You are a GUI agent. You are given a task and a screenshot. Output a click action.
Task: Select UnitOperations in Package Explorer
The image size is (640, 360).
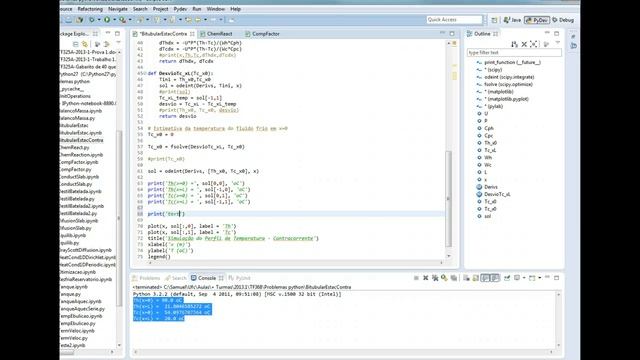(75, 96)
